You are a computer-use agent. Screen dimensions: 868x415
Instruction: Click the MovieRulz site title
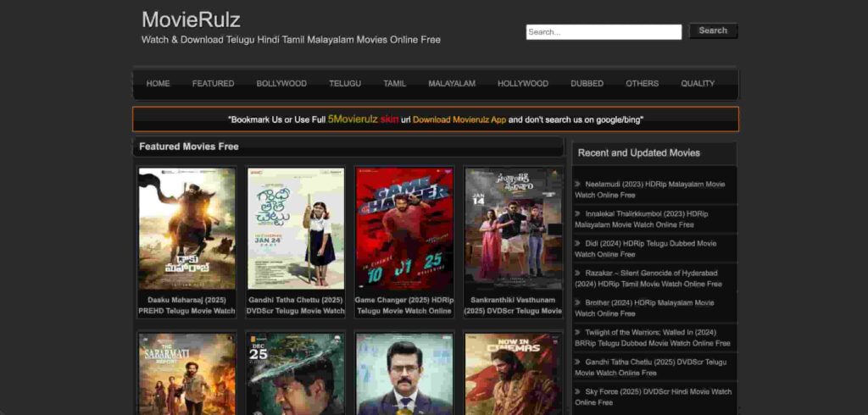pos(191,20)
